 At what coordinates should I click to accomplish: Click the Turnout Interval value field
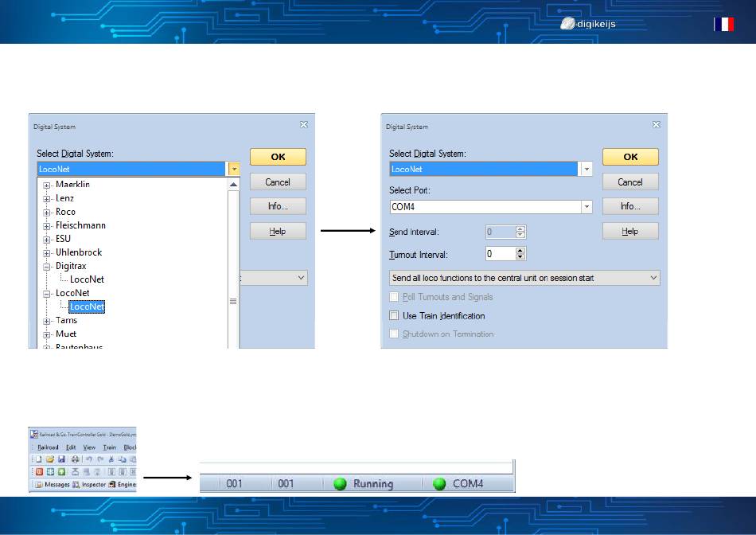tap(501, 254)
